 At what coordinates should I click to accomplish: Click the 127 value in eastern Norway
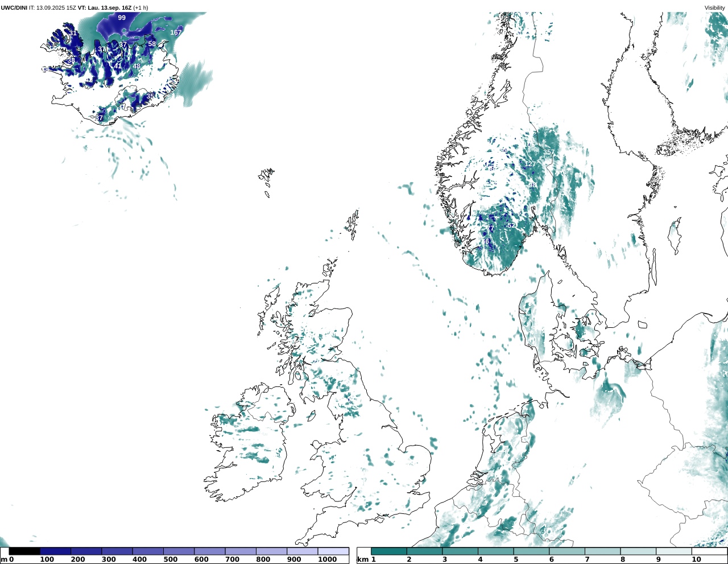(x=530, y=164)
